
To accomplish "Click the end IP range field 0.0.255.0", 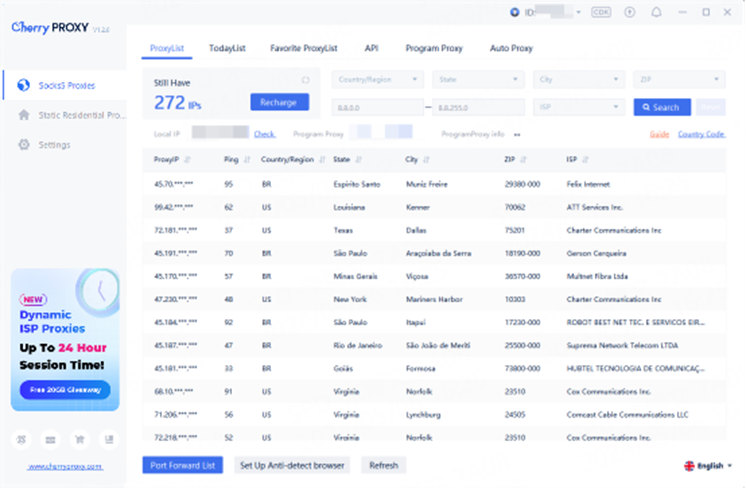I will [479, 107].
